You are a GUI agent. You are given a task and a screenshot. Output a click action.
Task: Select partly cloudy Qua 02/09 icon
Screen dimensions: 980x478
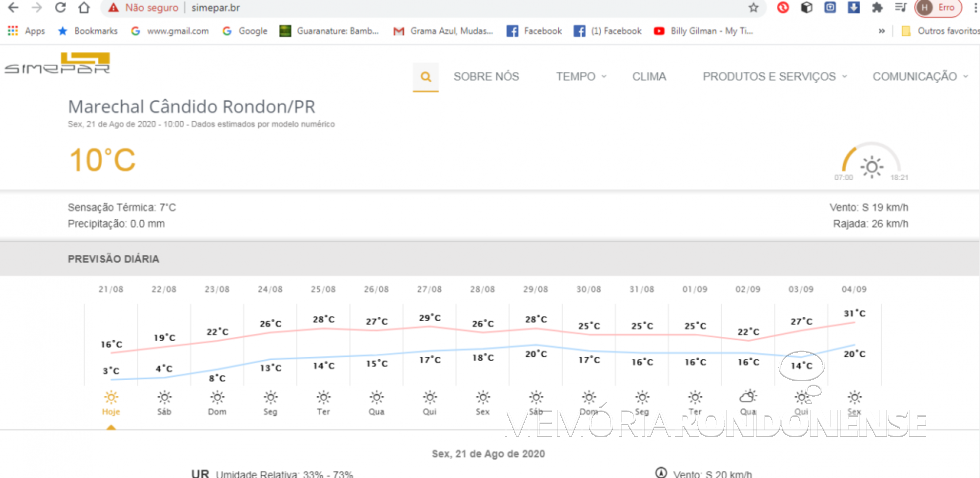(x=748, y=397)
